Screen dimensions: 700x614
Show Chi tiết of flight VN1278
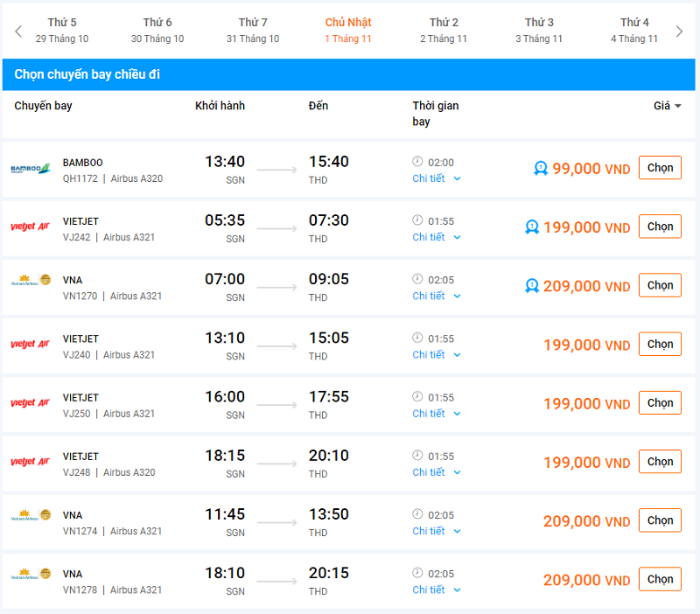tap(436, 590)
